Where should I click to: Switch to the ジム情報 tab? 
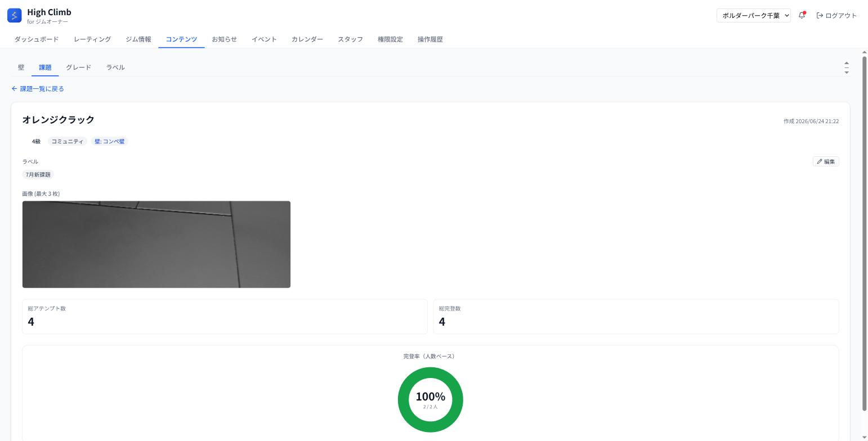(x=138, y=39)
